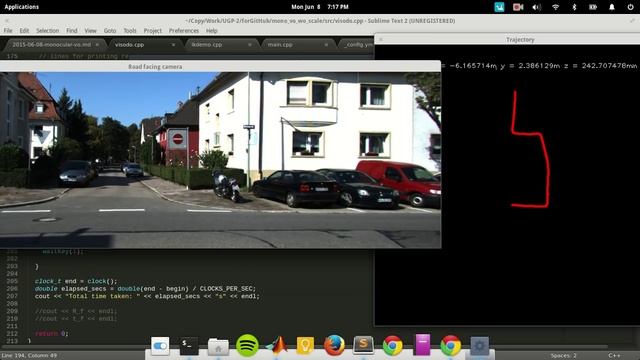Open the Applications menu in top panel
The height and width of the screenshot is (360, 640).
[22, 7]
